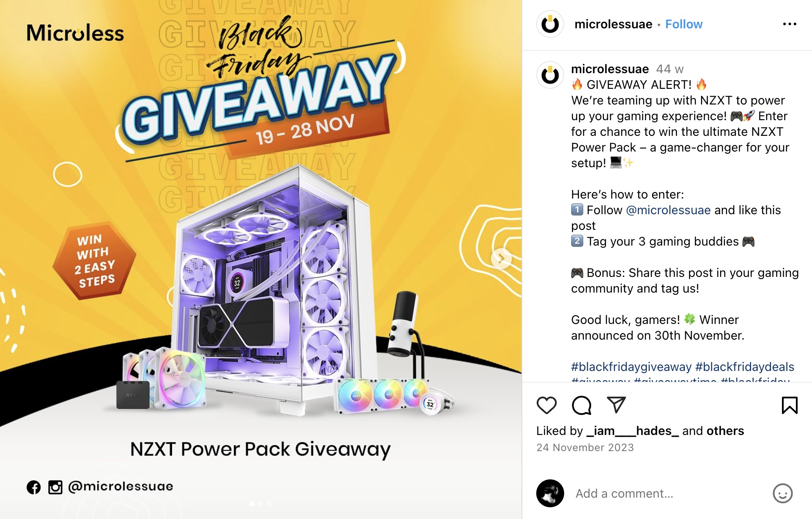This screenshot has width=812, height=519.
Task: Click your profile avatar near comment box
Action: 550,493
